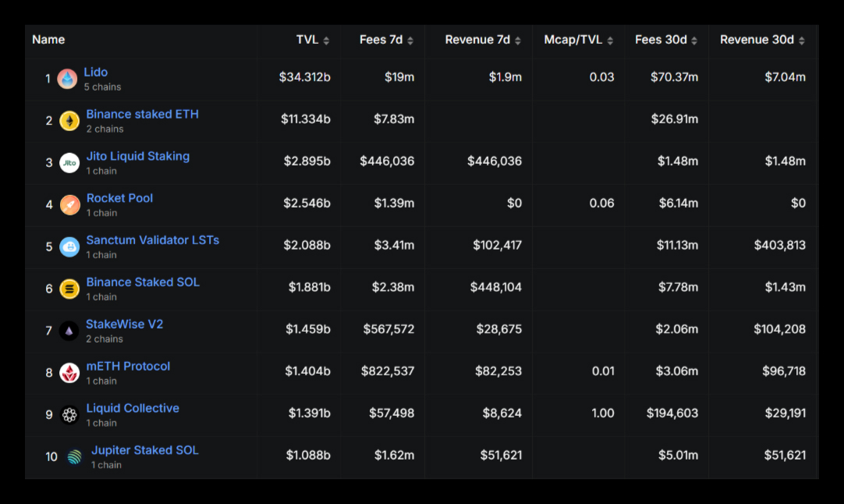Open the Jupiter Staked SOL link
The height and width of the screenshot is (504, 844).
(145, 450)
